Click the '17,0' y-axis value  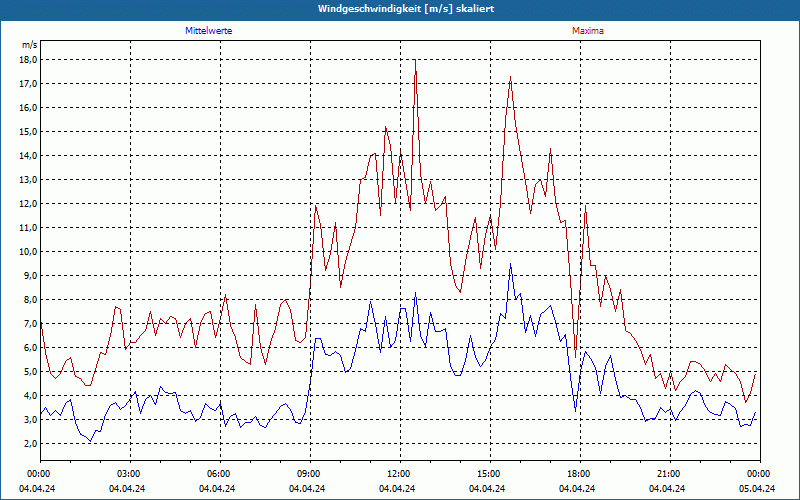[29, 84]
